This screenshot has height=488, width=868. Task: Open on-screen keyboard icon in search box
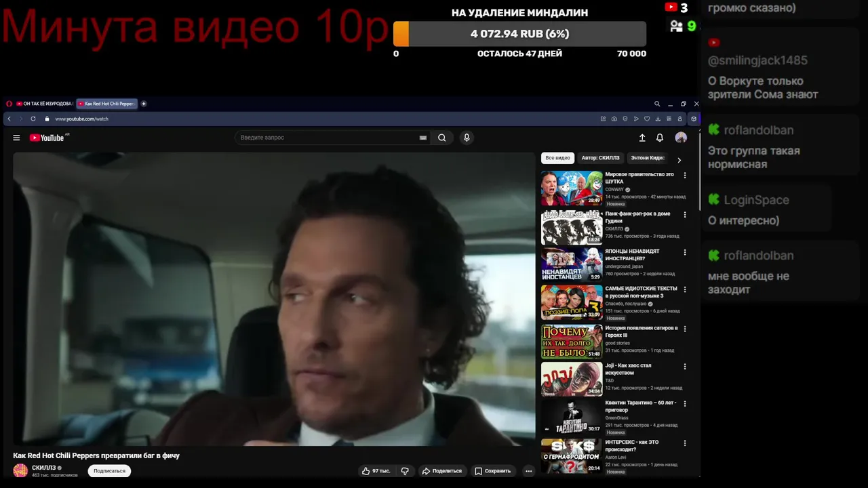click(x=423, y=138)
